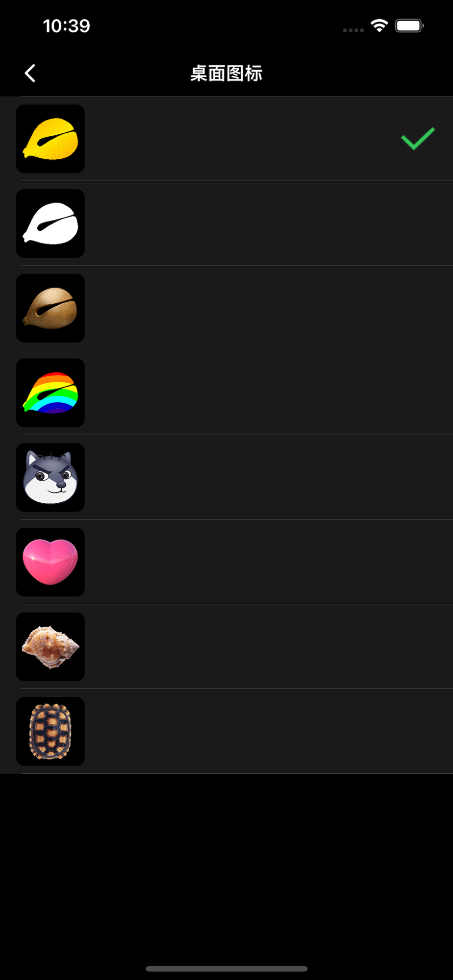Image resolution: width=453 pixels, height=980 pixels.
Task: Tap the battery indicator in the status bar
Action: 409,25
